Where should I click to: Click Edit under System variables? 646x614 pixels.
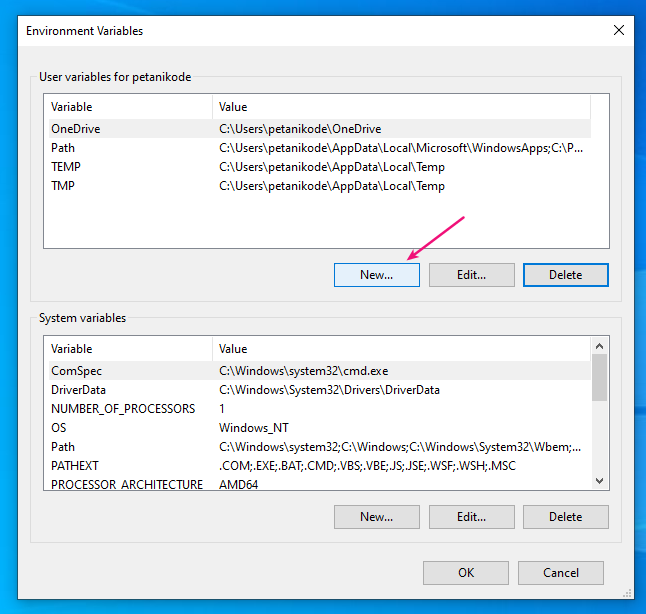(471, 517)
